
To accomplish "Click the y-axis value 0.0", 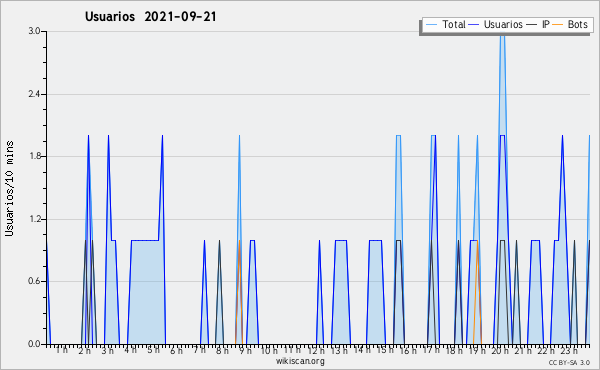I will click(x=34, y=344).
